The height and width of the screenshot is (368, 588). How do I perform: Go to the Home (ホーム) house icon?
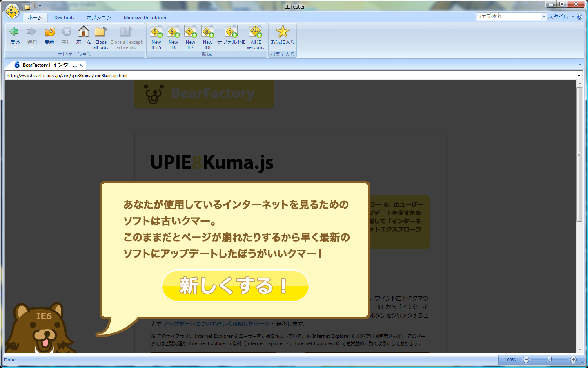point(84,32)
